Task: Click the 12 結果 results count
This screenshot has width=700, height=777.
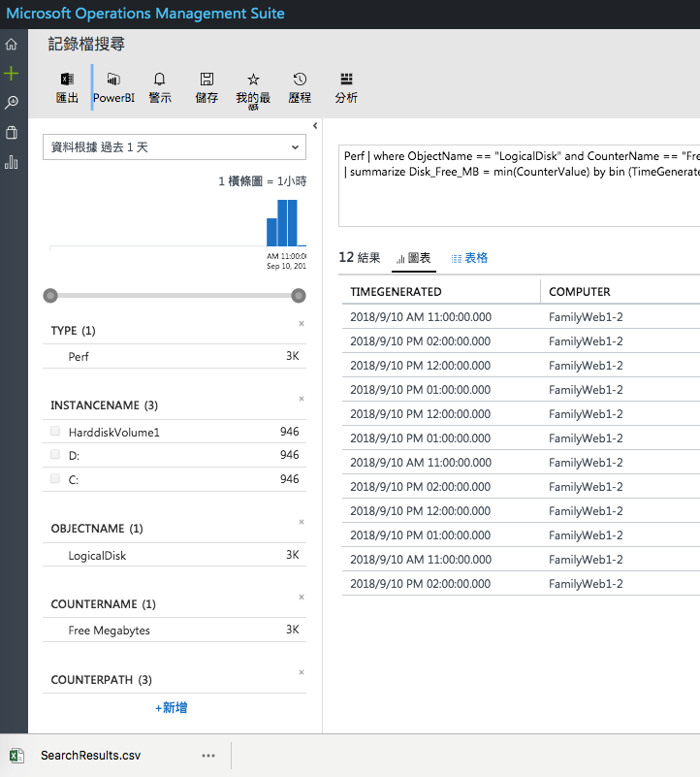Action: tap(360, 258)
